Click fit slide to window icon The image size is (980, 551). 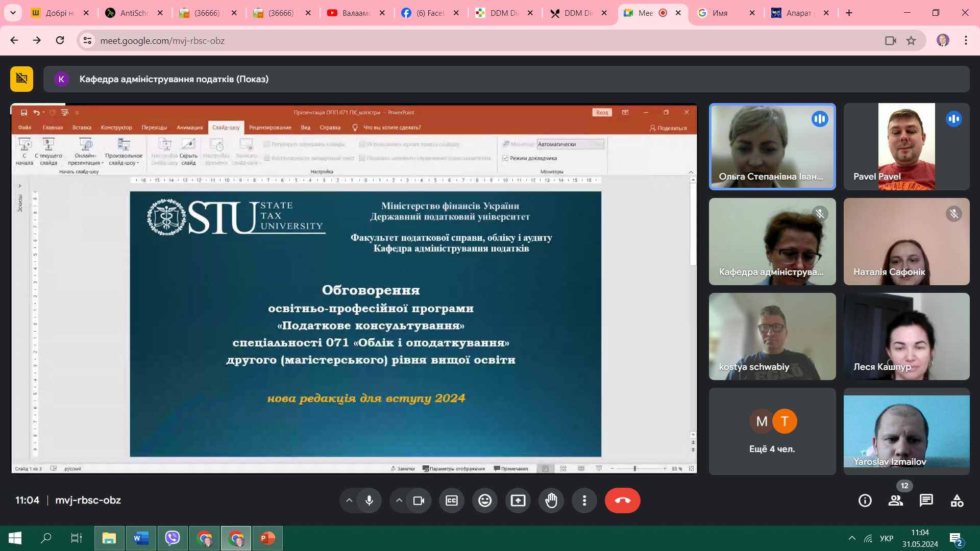(692, 468)
